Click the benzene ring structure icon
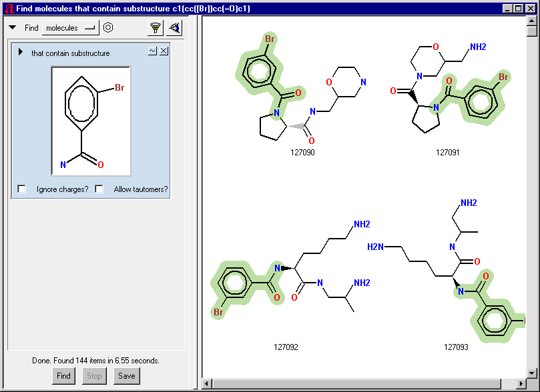540x392 pixels. click(x=108, y=27)
